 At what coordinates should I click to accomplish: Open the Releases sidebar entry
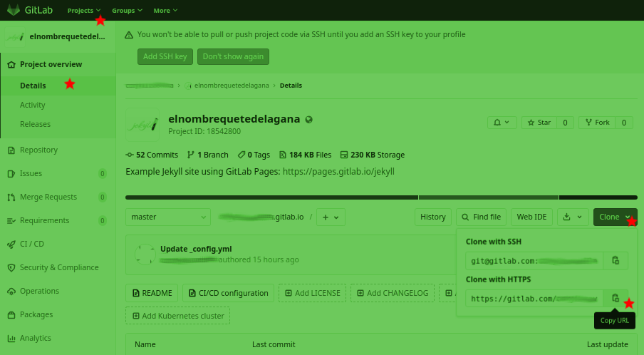tap(36, 124)
